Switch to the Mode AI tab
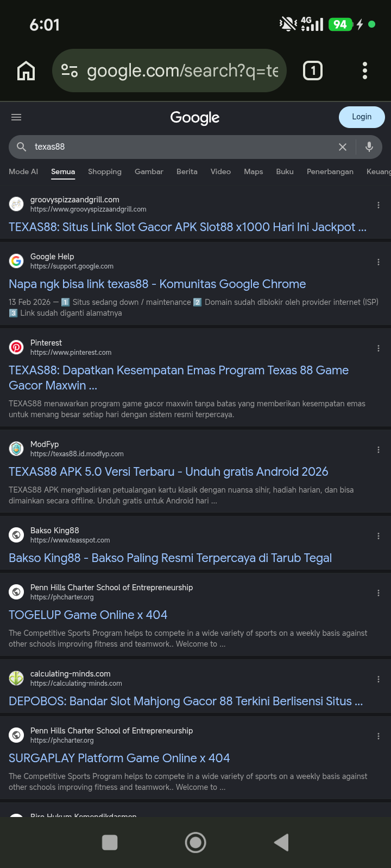 tap(23, 171)
